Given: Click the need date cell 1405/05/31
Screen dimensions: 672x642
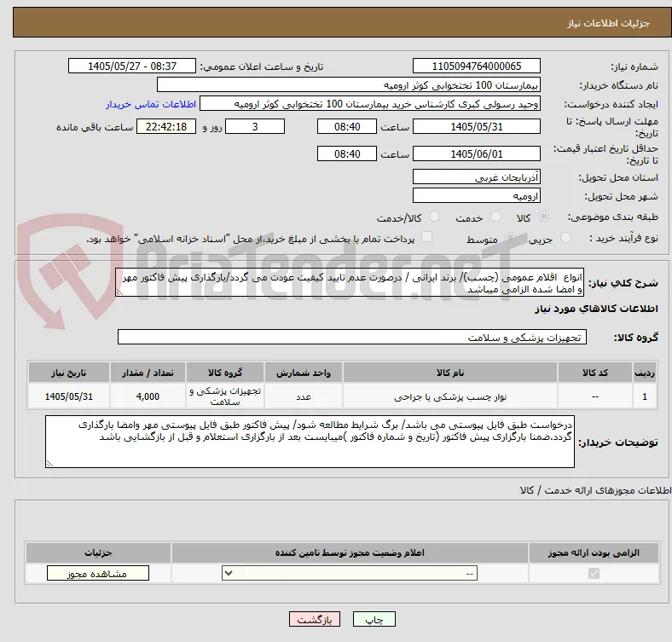Looking at the screenshot, I should pos(69,396).
